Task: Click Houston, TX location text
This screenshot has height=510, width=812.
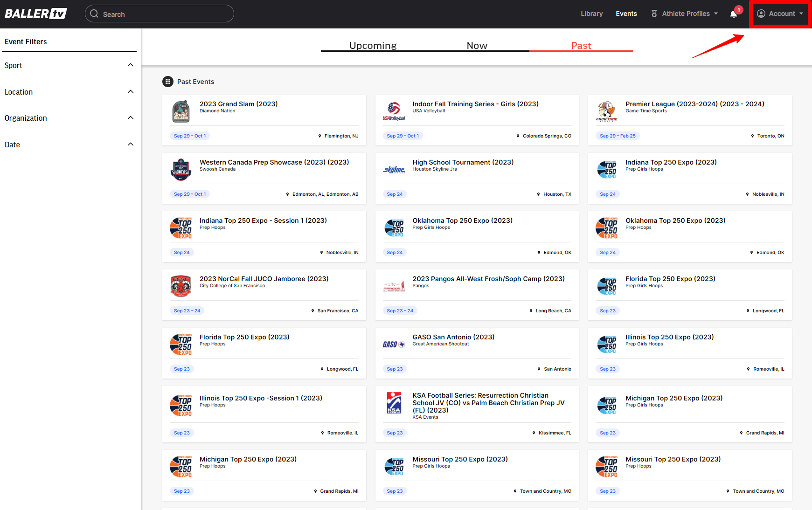Action: 557,194
